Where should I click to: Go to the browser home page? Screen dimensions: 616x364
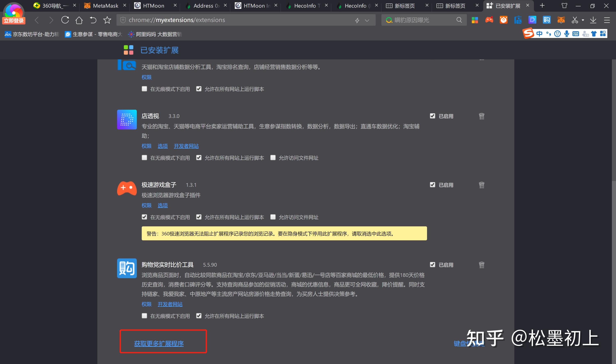tap(79, 20)
